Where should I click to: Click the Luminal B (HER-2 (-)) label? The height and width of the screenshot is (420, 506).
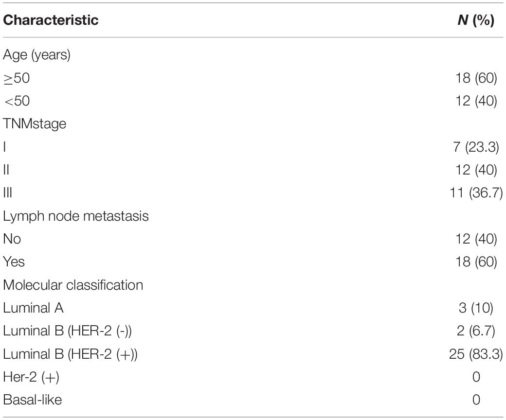click(x=68, y=331)
